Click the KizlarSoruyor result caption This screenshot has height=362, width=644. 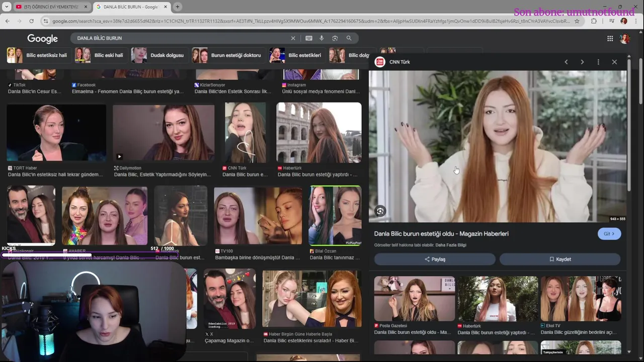[232, 92]
